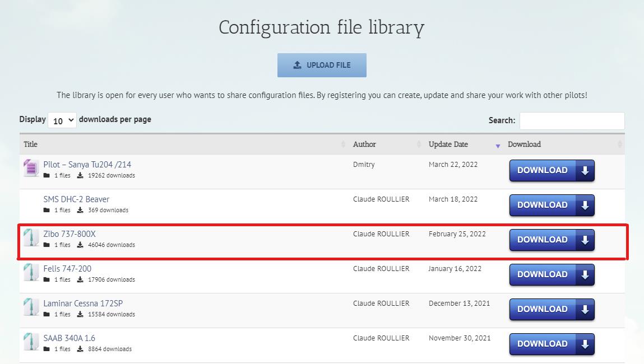Download the Pilot – Sanya Tu204 /214 file

[x=552, y=170]
